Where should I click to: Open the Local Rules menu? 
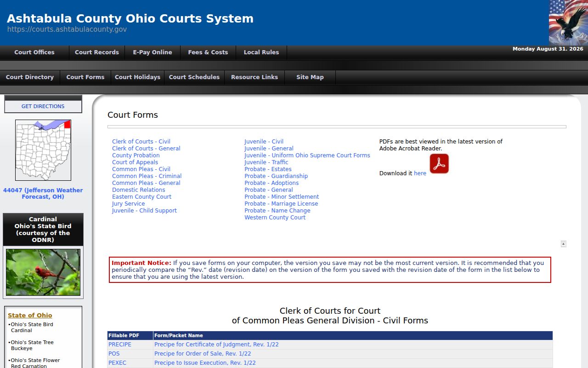pyautogui.click(x=261, y=52)
